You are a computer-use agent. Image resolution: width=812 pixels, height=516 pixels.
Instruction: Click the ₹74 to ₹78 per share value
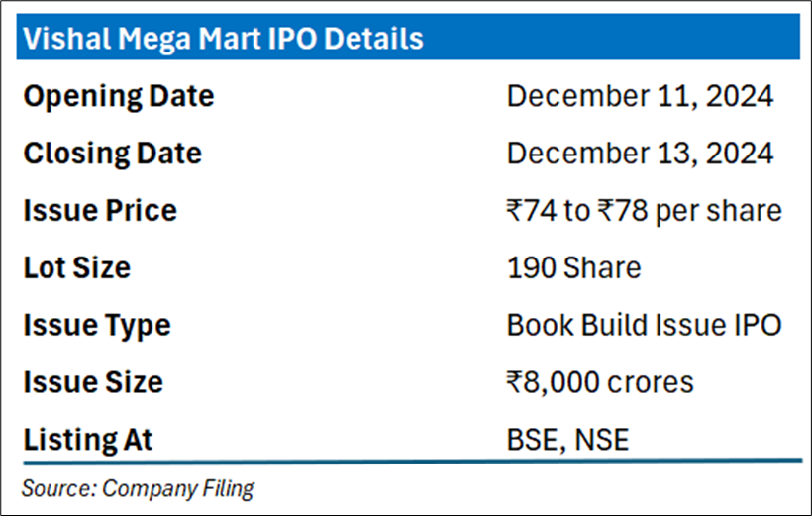pos(645,211)
